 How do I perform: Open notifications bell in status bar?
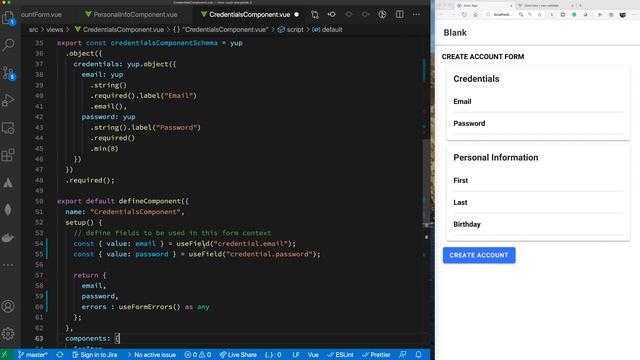418,355
